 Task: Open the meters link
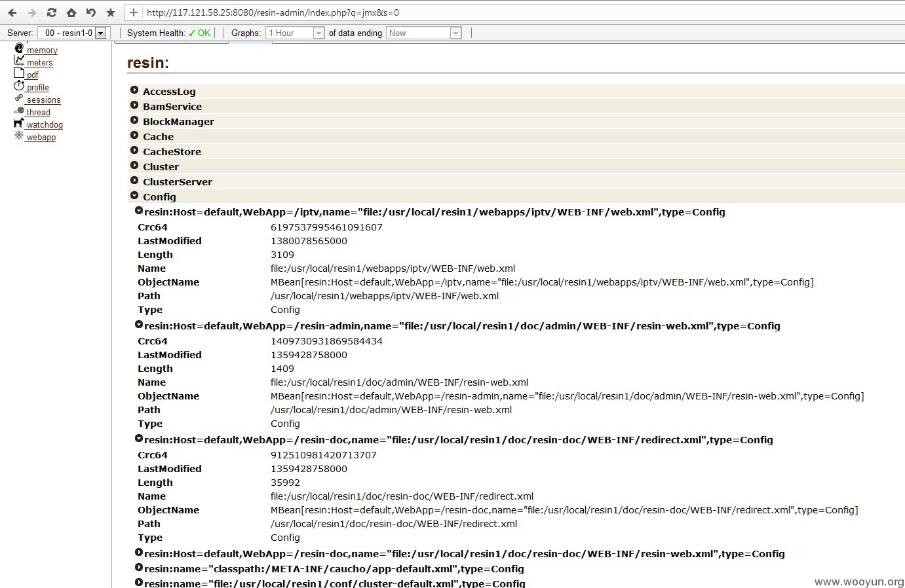39,63
